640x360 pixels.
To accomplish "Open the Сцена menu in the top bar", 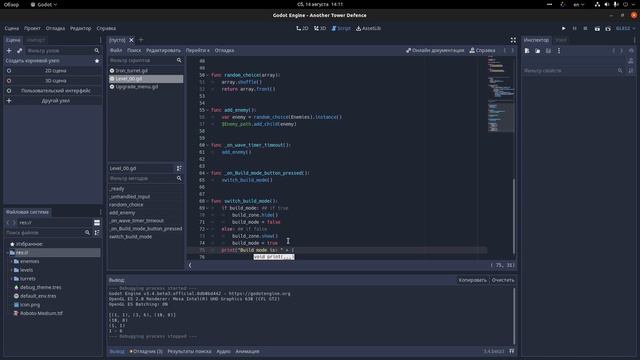I will click(12, 29).
